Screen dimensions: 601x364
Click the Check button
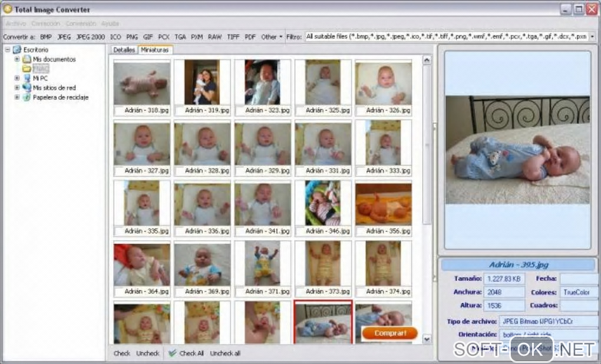point(122,353)
